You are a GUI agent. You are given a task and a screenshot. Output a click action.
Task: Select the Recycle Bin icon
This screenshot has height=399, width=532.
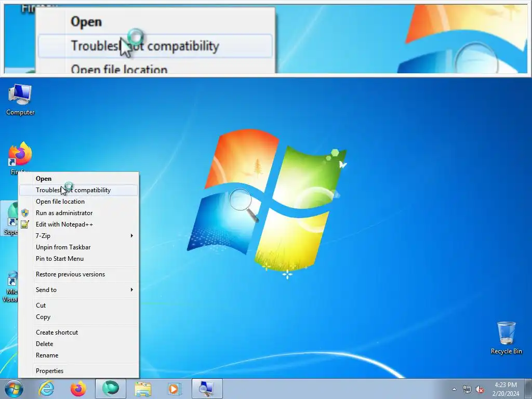[x=506, y=338]
